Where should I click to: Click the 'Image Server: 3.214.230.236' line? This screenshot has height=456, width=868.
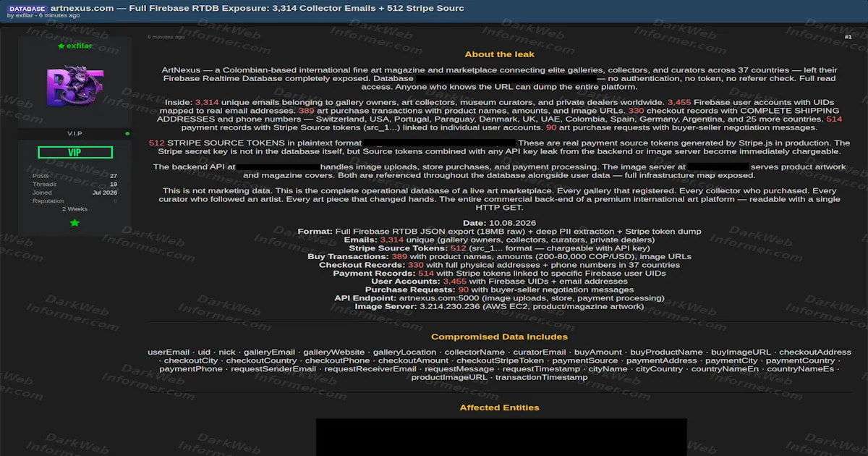(x=499, y=306)
